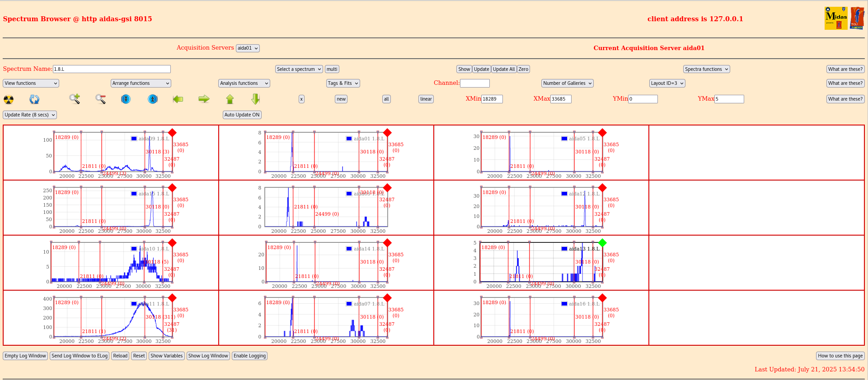Click the red diamond on the aida09 plot
This screenshot has width=868, height=380.
(x=172, y=133)
